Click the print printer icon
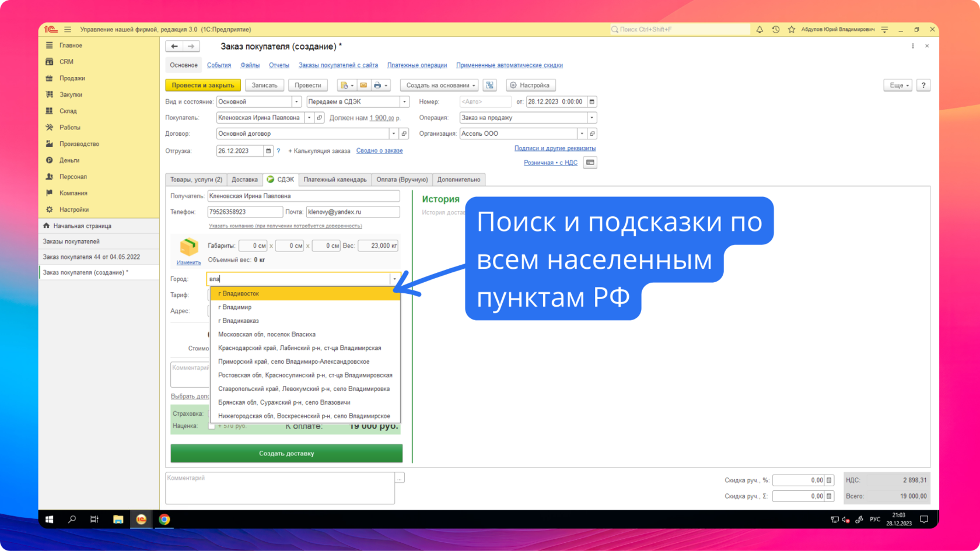This screenshot has height=551, width=980. pos(380,85)
